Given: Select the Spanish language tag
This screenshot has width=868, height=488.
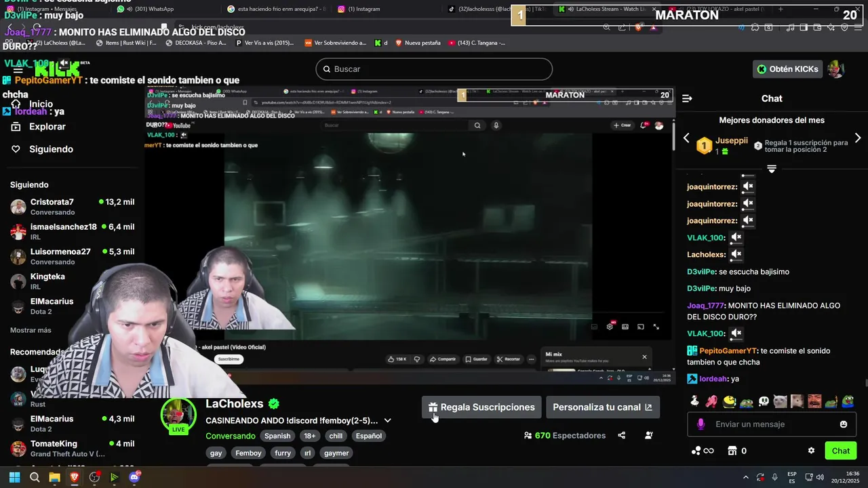Looking at the screenshot, I should pyautogui.click(x=277, y=436).
